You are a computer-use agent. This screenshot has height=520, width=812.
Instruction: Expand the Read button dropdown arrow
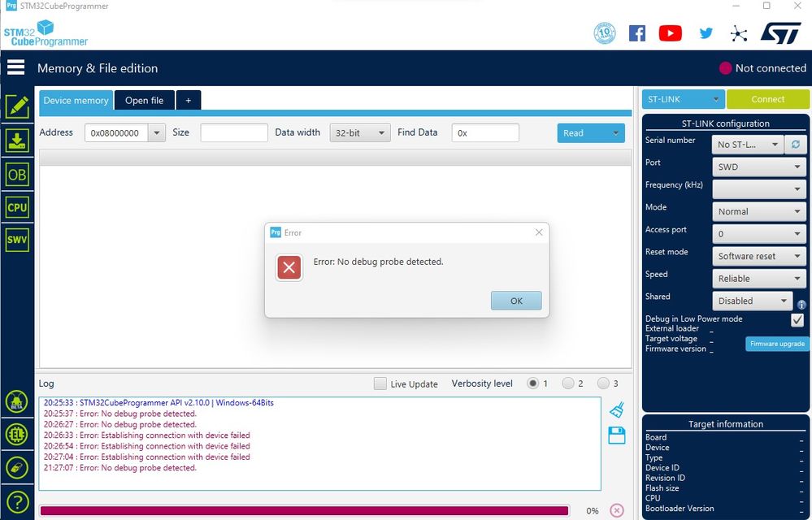615,133
